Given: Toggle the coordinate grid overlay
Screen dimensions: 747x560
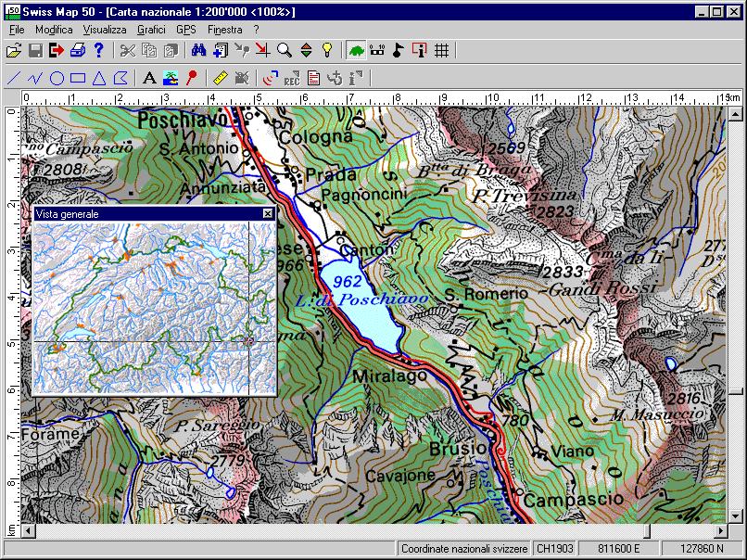Looking at the screenshot, I should click(441, 50).
